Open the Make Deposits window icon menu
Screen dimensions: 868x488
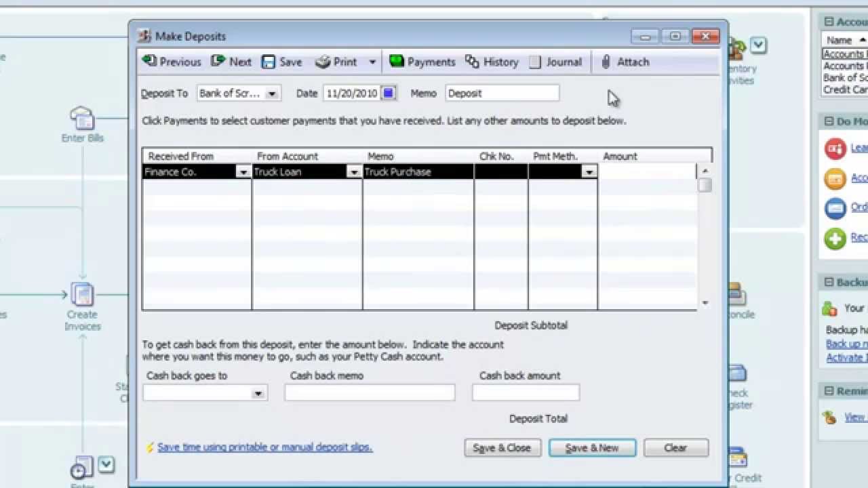(144, 36)
